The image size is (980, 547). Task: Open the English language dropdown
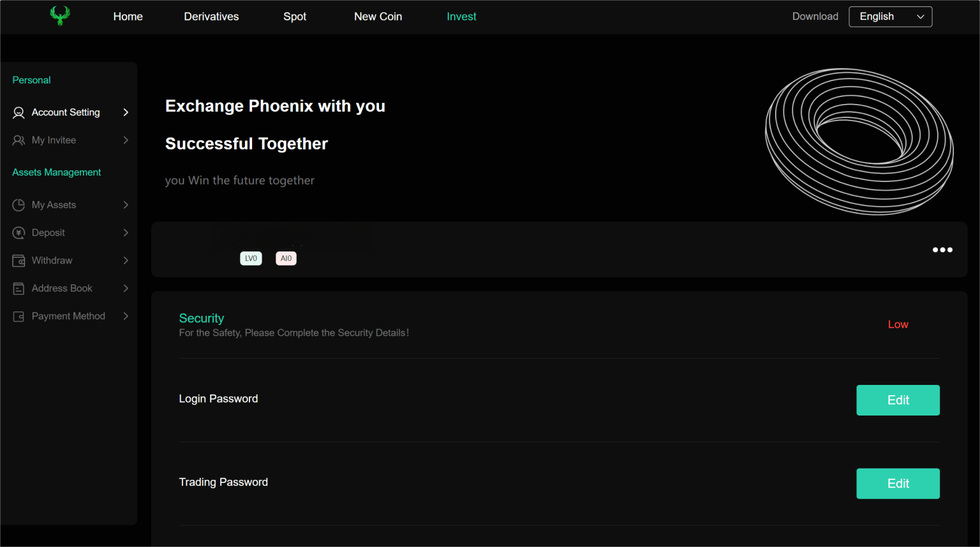890,17
